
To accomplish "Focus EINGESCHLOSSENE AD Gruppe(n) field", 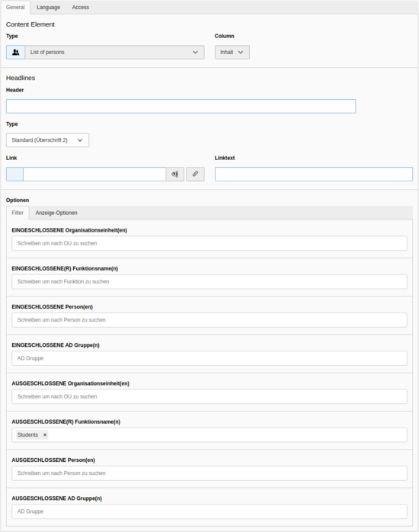I will [x=209, y=359].
